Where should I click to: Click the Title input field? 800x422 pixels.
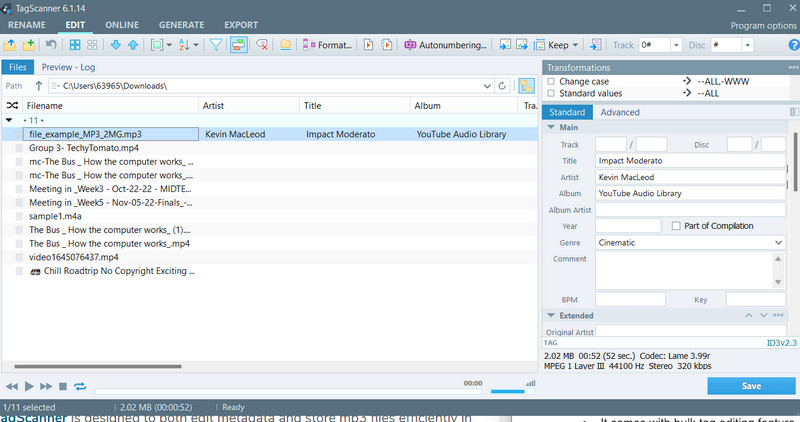pos(689,160)
